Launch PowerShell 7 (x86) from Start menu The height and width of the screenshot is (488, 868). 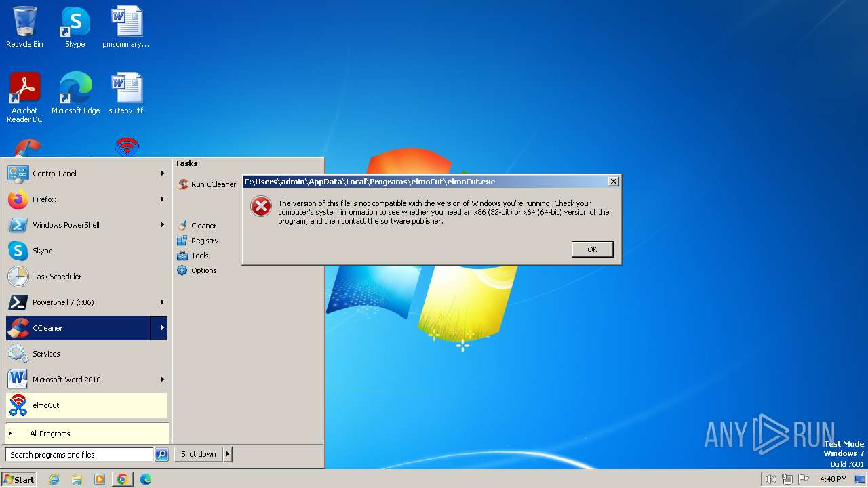pyautogui.click(x=87, y=302)
